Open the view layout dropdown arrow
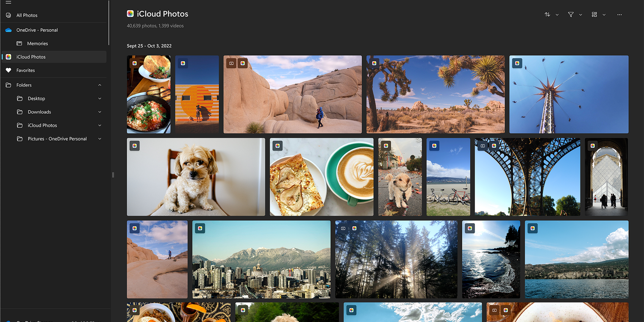Viewport: 644px width, 322px height. point(604,15)
